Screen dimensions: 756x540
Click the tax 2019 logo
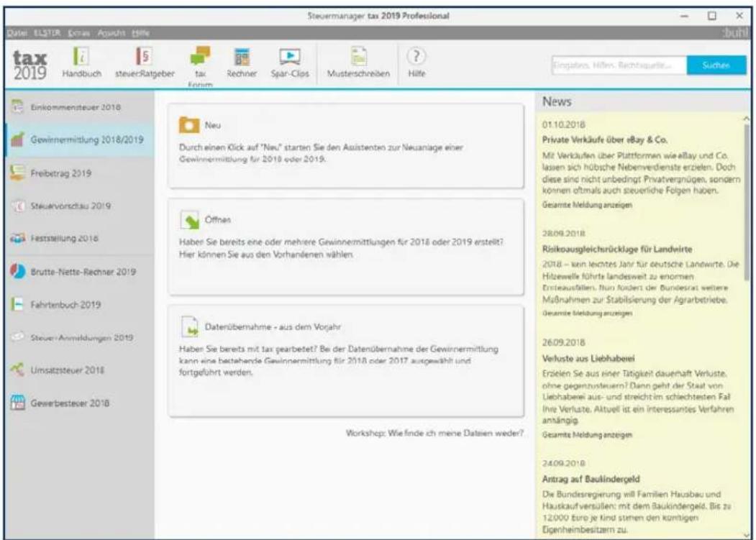point(29,65)
